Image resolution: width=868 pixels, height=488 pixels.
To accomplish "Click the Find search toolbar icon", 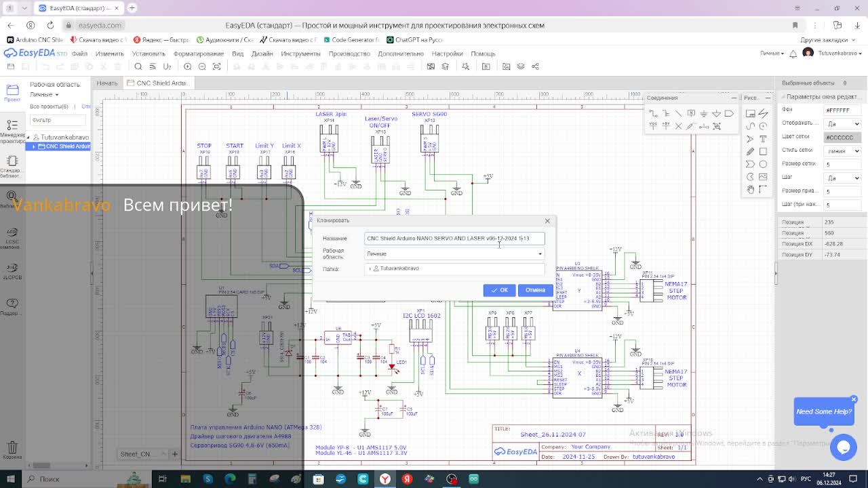I will tap(138, 66).
